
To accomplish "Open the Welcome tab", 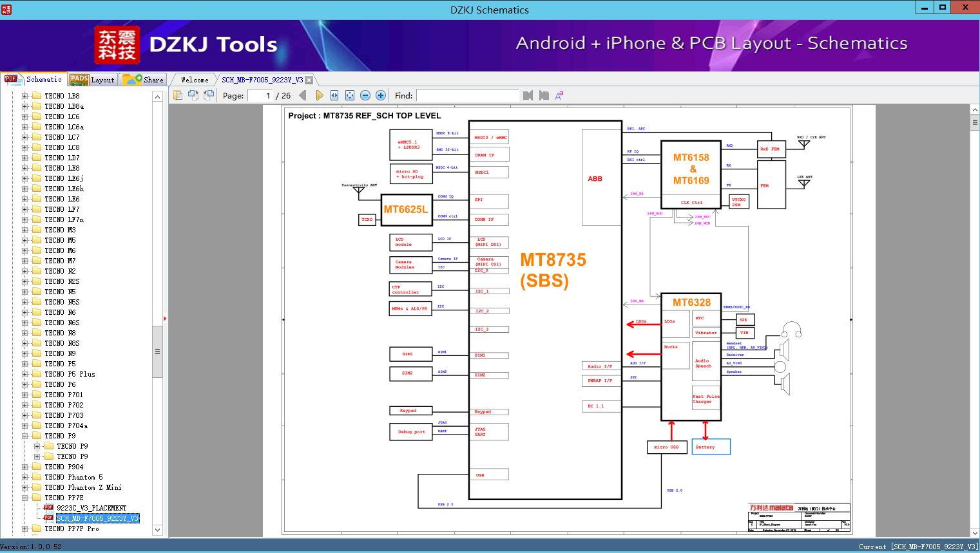I will 195,80.
